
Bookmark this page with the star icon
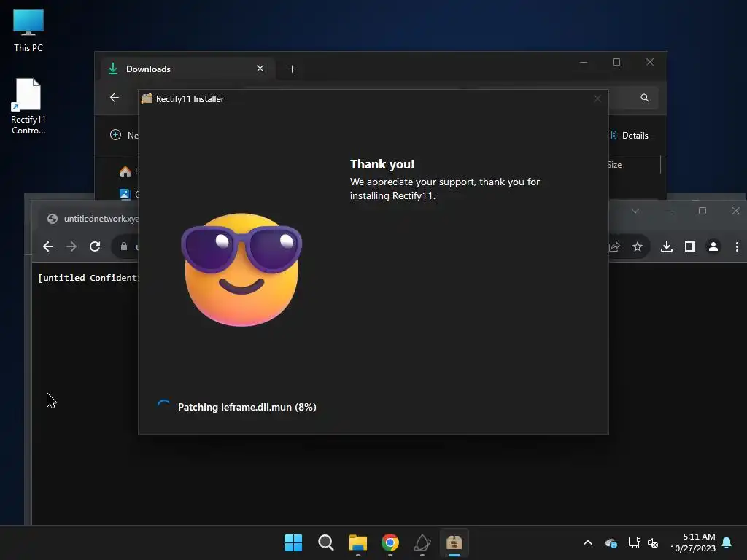[638, 246]
